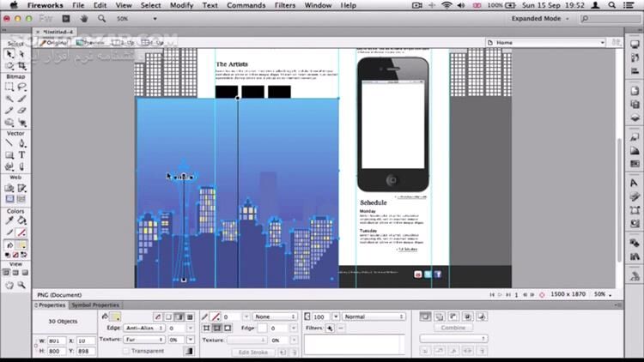Activate the Zoom magnifier tool
644x362 pixels.
pyautogui.click(x=21, y=284)
